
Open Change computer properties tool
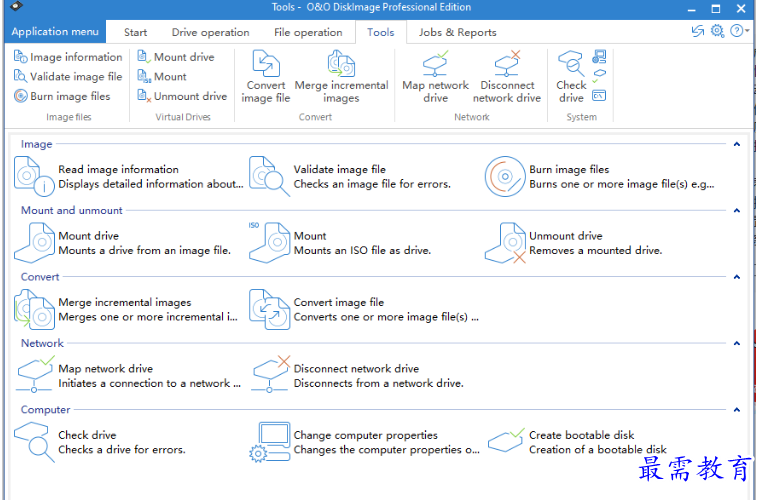point(364,442)
